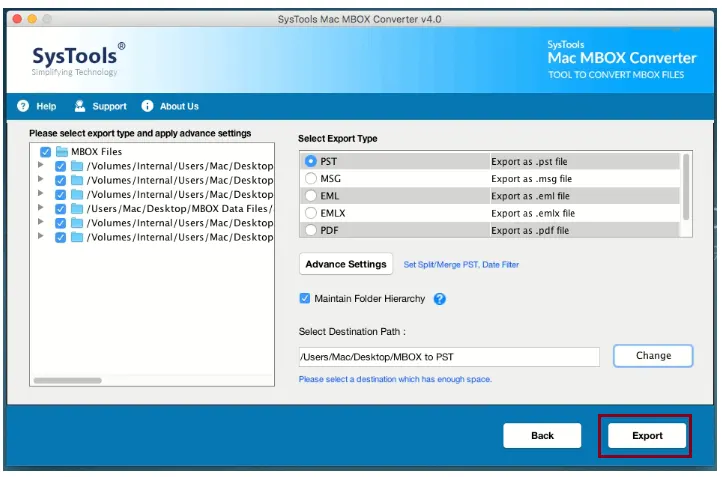Screen dimensions: 722x477
Task: Click the 'Export as .emlx file' cell
Action: pyautogui.click(x=584, y=213)
